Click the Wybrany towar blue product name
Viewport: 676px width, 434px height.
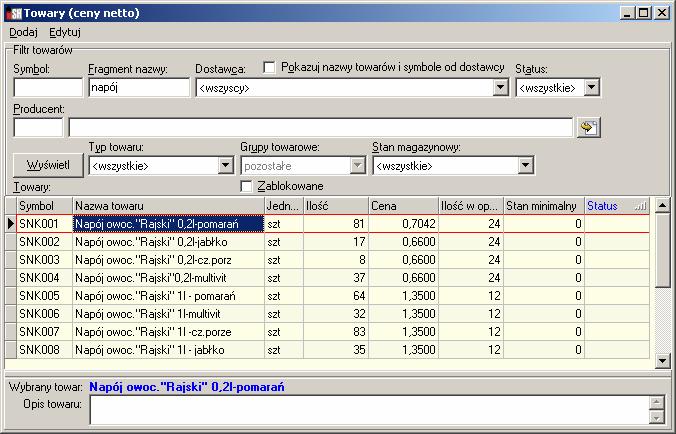coord(187,387)
